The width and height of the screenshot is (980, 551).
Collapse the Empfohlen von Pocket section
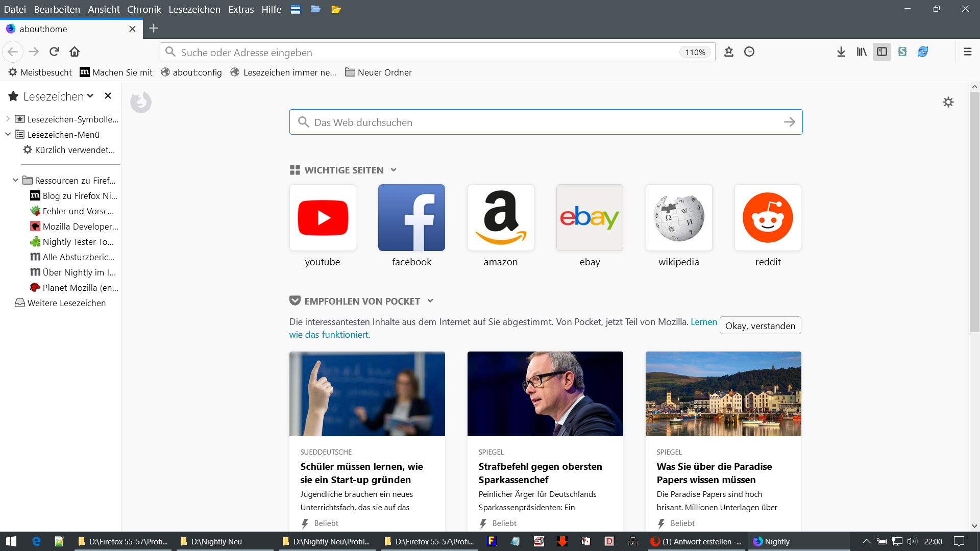430,301
